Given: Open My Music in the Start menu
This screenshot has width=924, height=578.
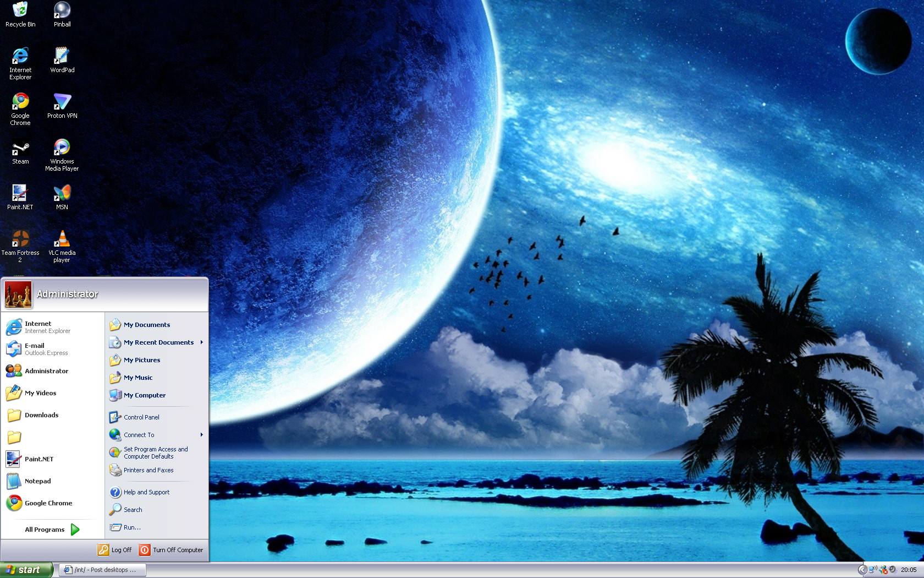Looking at the screenshot, I should 157,378.
